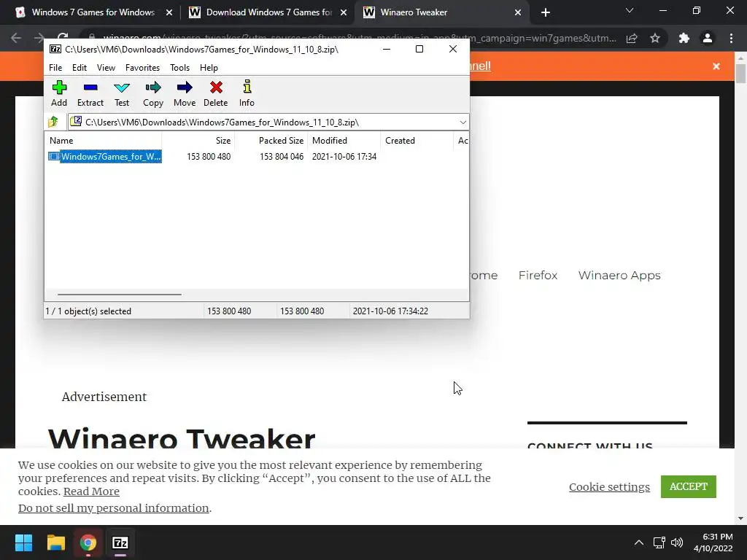
Task: Sort by Packed Size column header
Action: 271,141
